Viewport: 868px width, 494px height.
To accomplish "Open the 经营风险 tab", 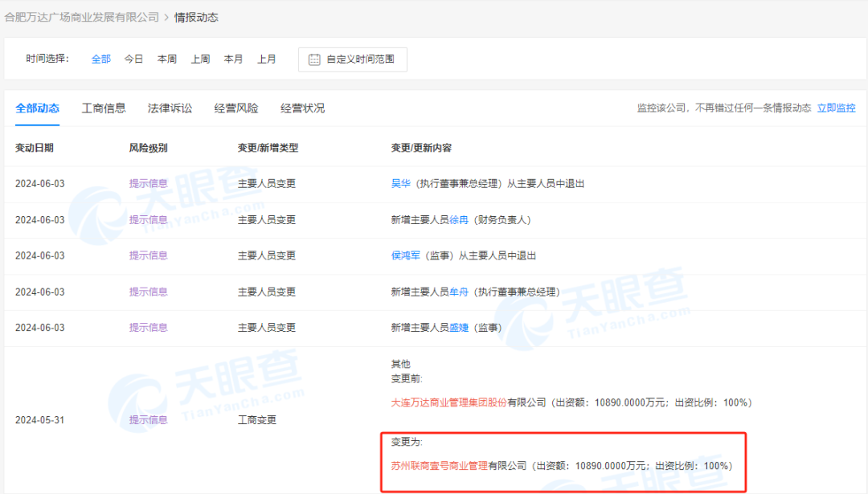I will 236,108.
